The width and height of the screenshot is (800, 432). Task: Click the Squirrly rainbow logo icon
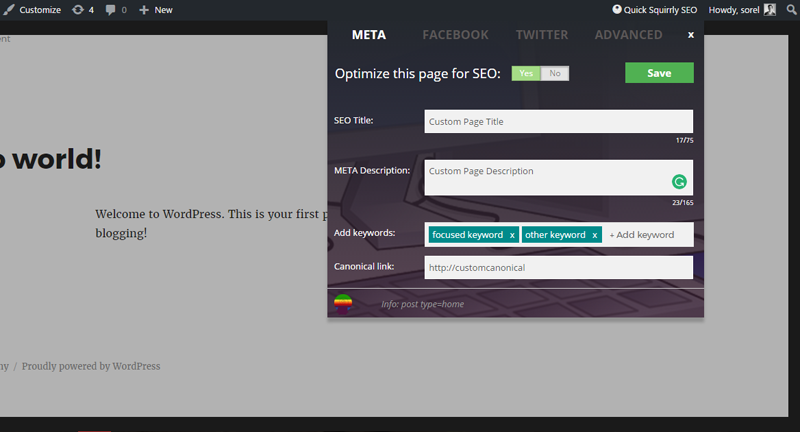343,303
